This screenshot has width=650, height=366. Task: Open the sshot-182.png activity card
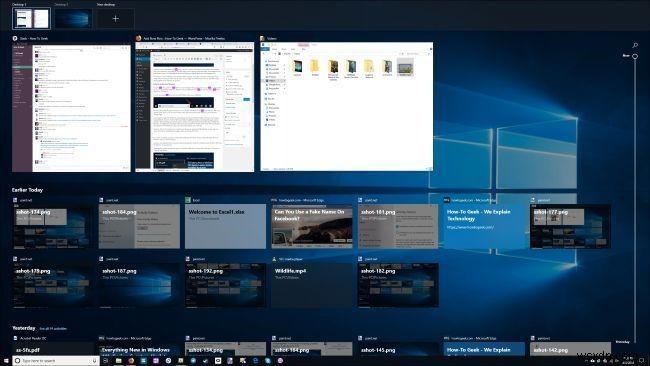(398, 285)
